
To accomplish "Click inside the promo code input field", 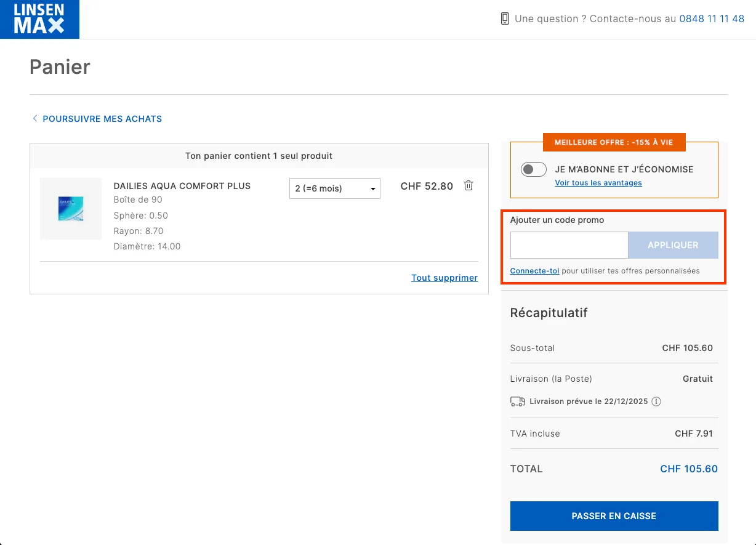I will click(x=568, y=245).
